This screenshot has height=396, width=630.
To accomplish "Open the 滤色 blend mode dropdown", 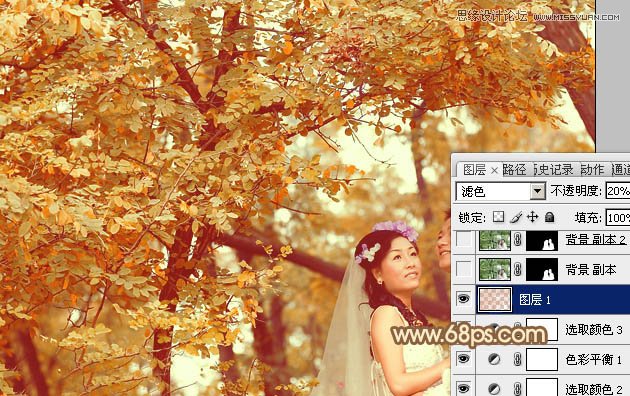I will (501, 191).
